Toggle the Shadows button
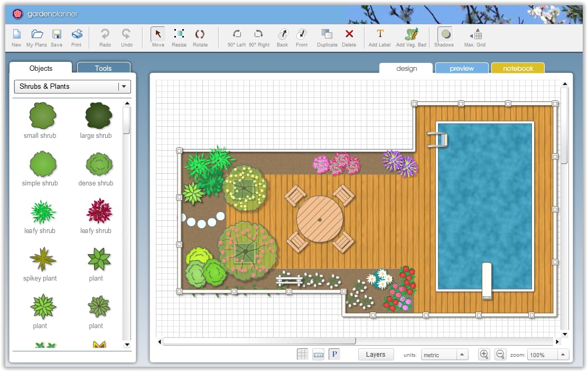This screenshot has height=372, width=588. pyautogui.click(x=444, y=35)
